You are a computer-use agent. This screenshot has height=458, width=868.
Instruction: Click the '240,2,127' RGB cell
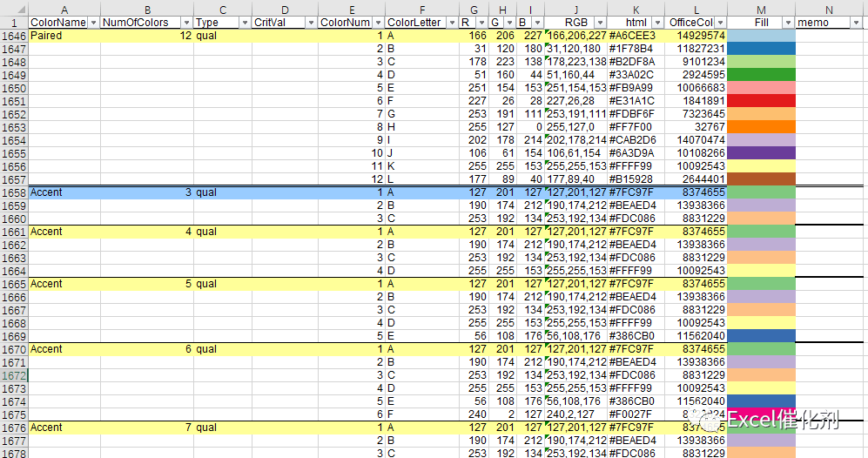575,414
